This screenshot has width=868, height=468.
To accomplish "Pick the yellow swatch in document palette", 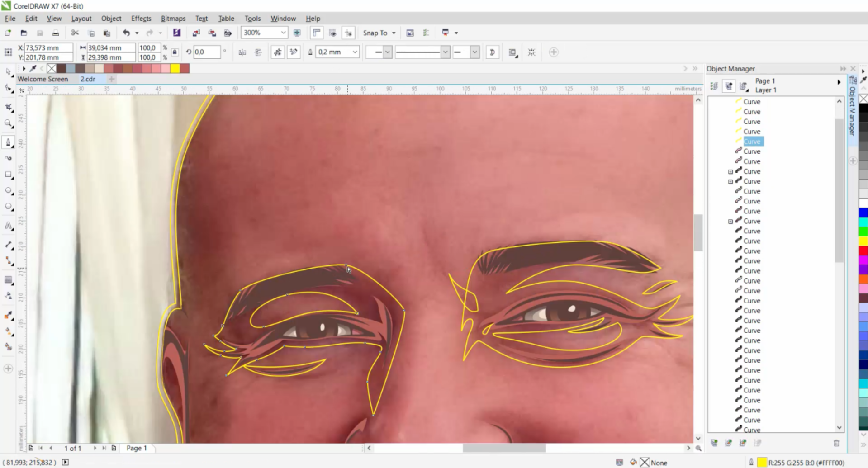I will tap(175, 68).
